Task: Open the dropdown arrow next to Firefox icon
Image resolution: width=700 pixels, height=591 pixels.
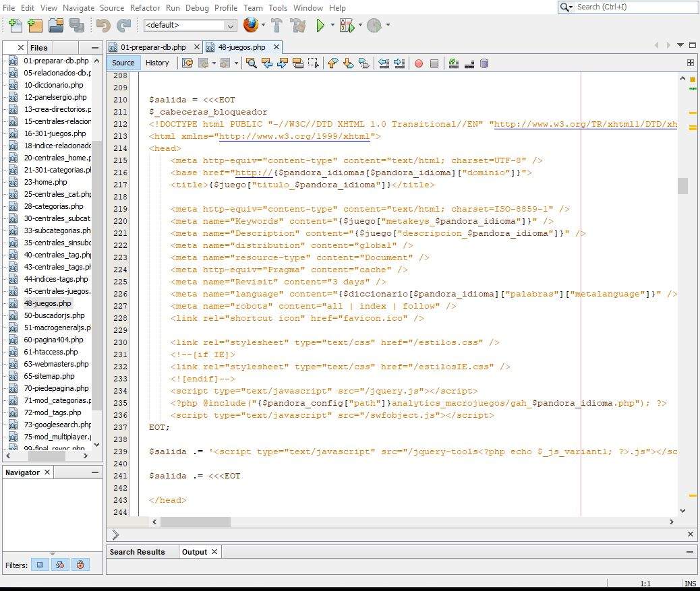Action: (x=263, y=25)
